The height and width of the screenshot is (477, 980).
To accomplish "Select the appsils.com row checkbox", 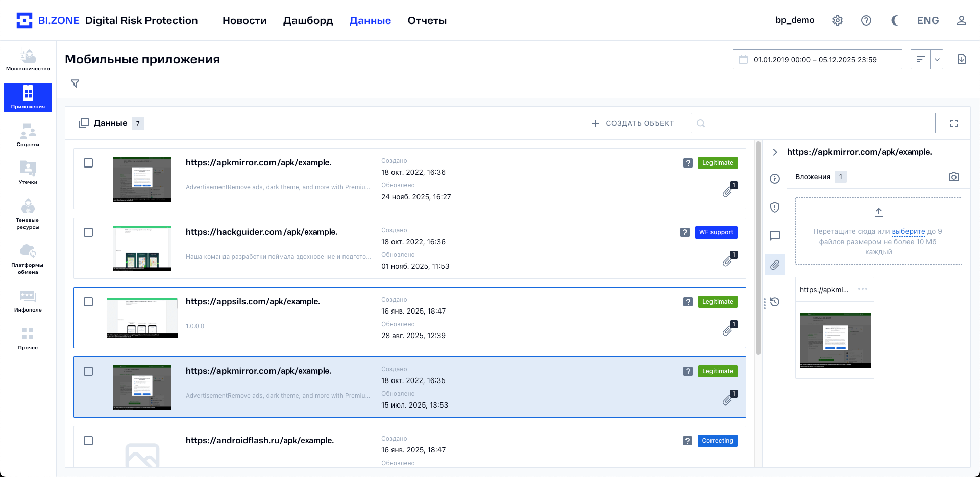I will (x=88, y=302).
